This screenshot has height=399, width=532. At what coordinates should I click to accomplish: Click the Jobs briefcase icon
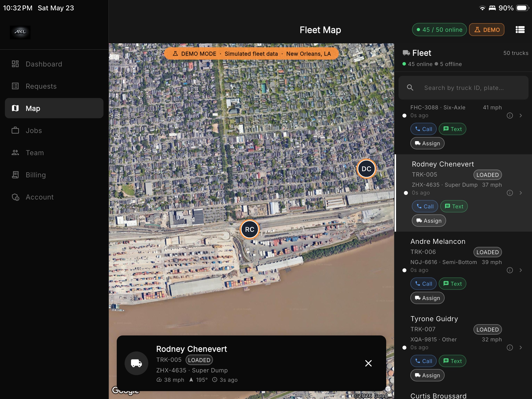(15, 130)
